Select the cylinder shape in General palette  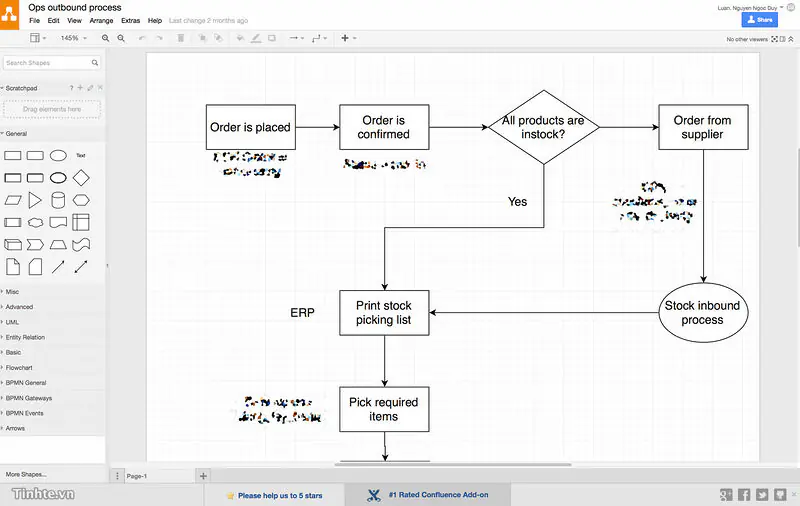[58, 200]
